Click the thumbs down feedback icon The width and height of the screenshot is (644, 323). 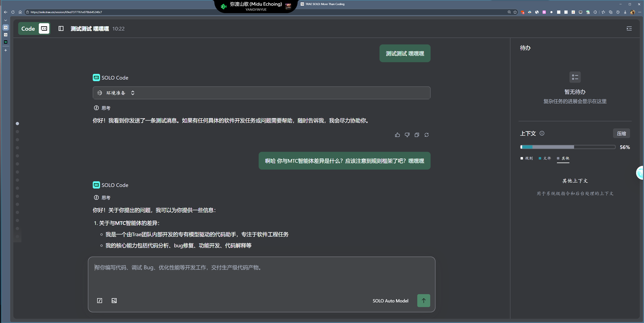tap(407, 135)
